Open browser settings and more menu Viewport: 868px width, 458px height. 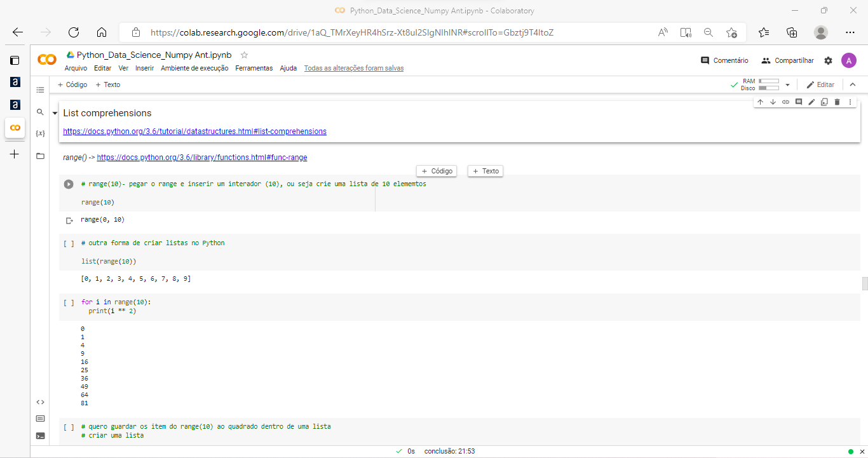coord(850,32)
